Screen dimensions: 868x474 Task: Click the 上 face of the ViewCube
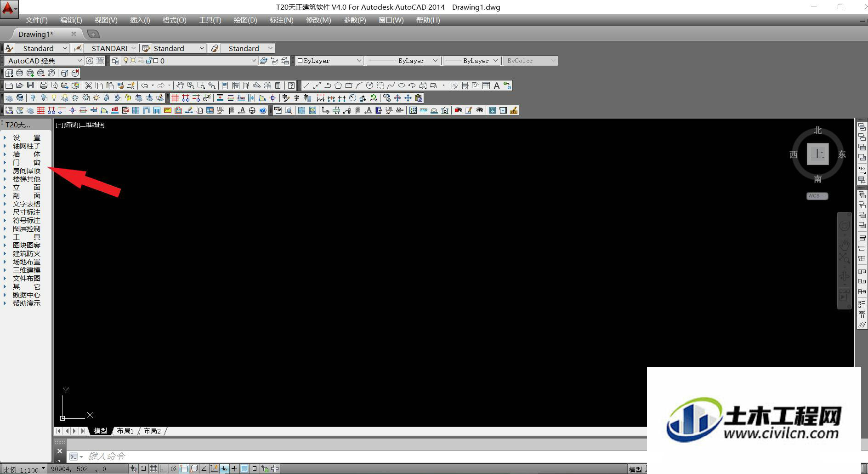(817, 154)
